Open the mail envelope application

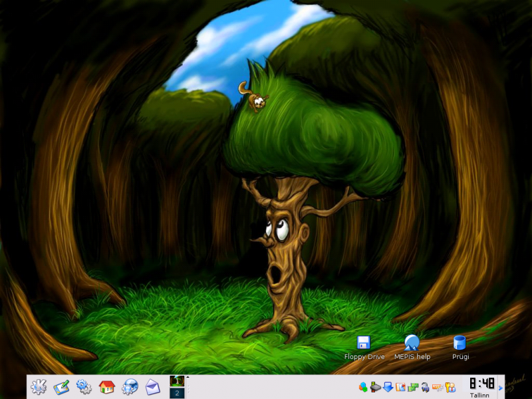coord(152,387)
